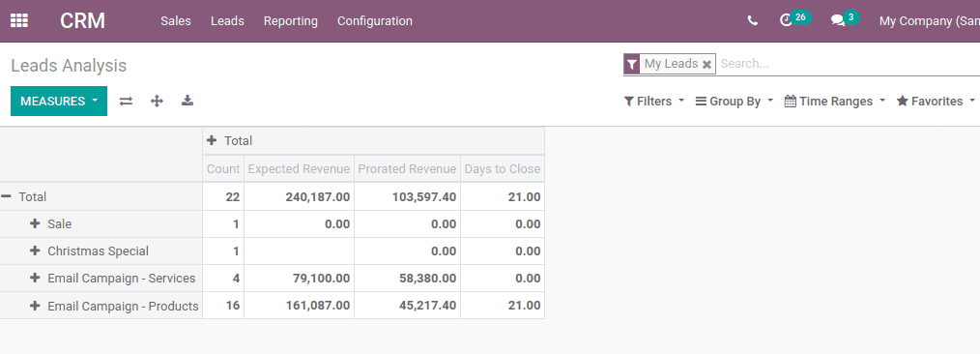This screenshot has height=354, width=980.
Task: Remove the My Leads filter facet
Action: point(706,64)
